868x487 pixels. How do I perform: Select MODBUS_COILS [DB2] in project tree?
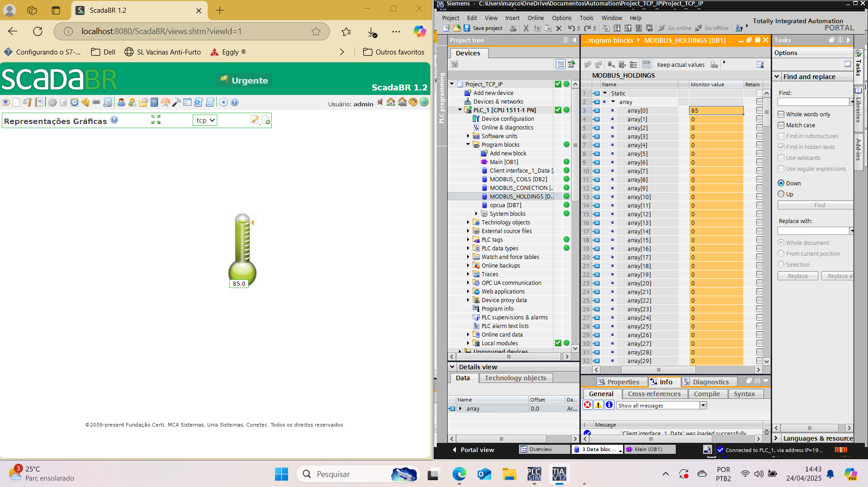pyautogui.click(x=518, y=179)
